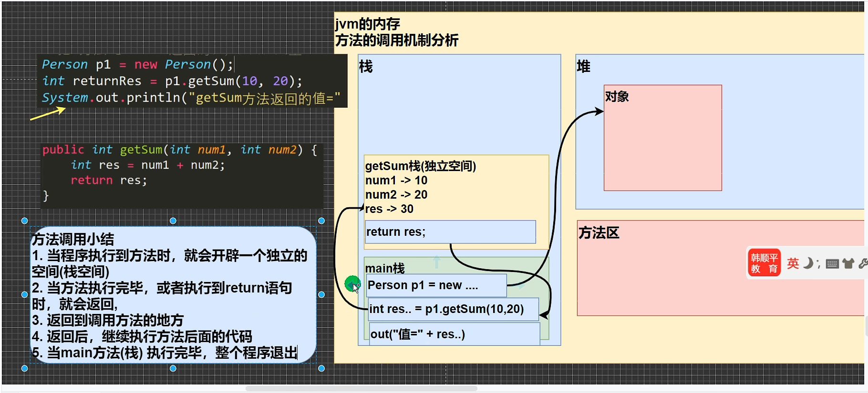Click the top-left selection handle of summary box

(x=25, y=221)
